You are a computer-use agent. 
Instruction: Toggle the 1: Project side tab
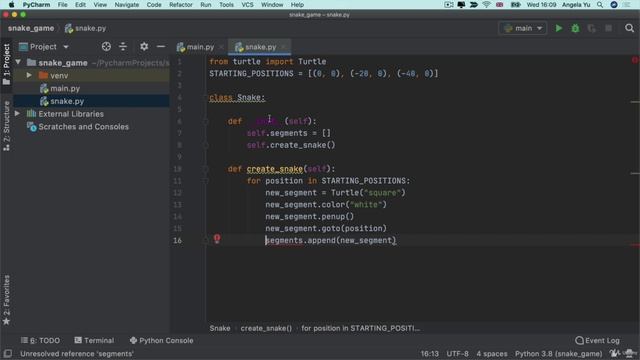point(6,64)
